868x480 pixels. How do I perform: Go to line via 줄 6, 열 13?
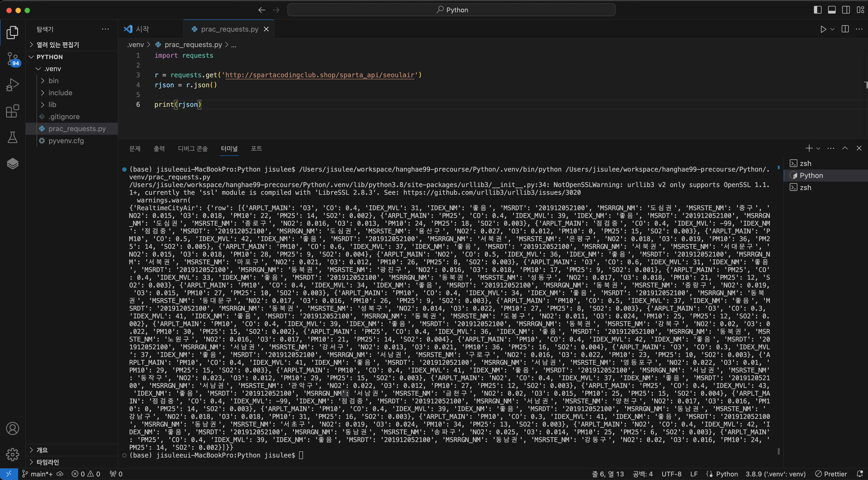[608, 474]
